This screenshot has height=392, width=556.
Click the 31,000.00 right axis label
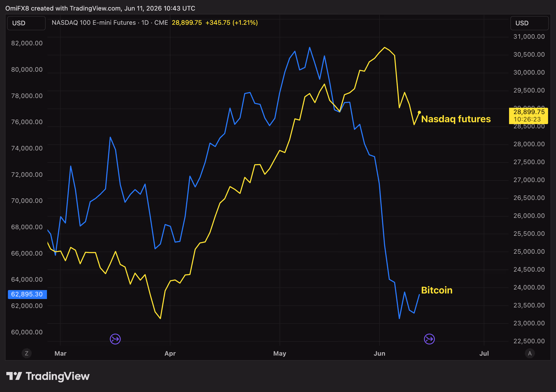click(x=529, y=37)
